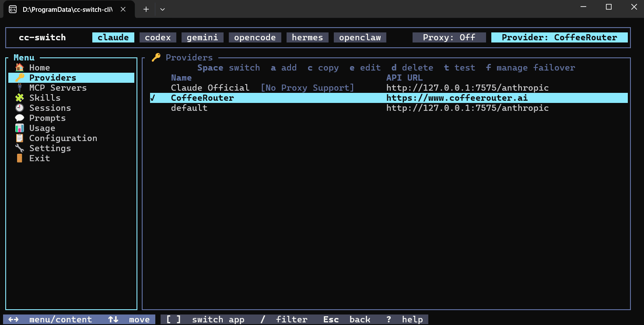Select the default provider row

click(x=388, y=108)
